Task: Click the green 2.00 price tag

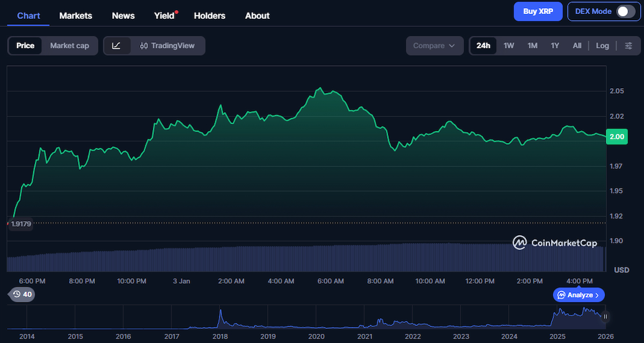Action: pos(617,137)
